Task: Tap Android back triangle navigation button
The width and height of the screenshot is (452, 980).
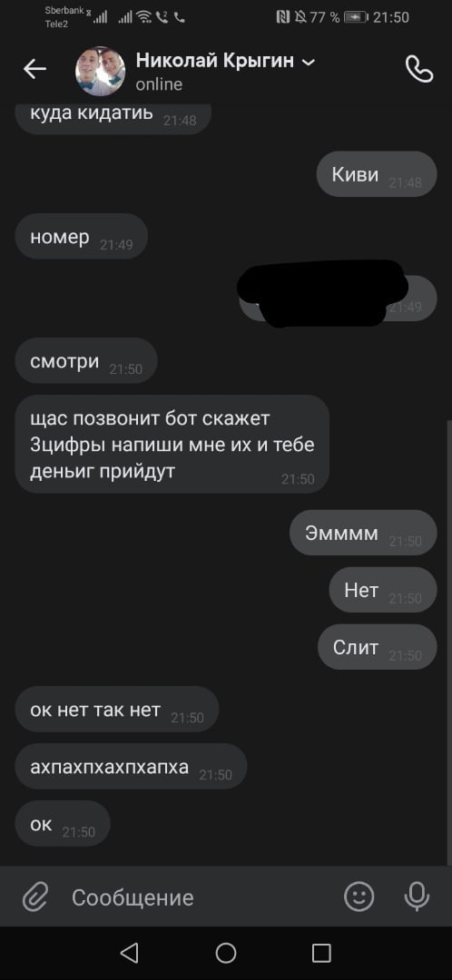Action: (x=129, y=953)
